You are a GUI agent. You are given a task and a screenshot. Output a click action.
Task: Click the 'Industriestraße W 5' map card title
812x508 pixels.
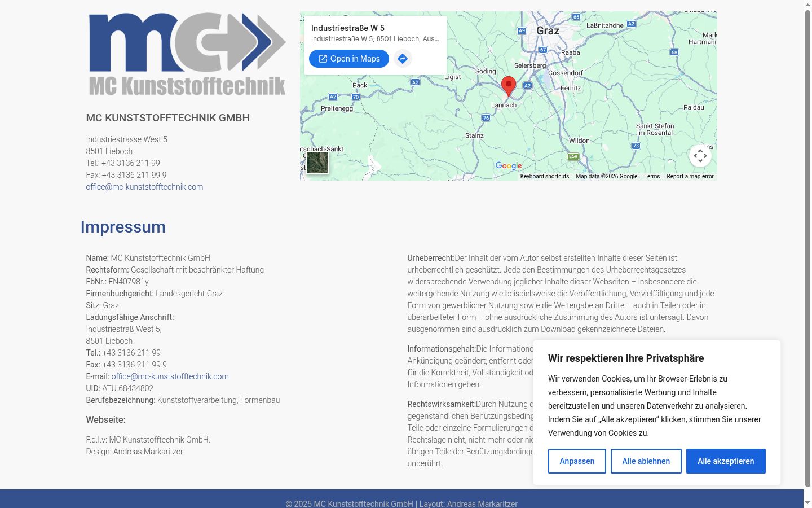pos(348,28)
